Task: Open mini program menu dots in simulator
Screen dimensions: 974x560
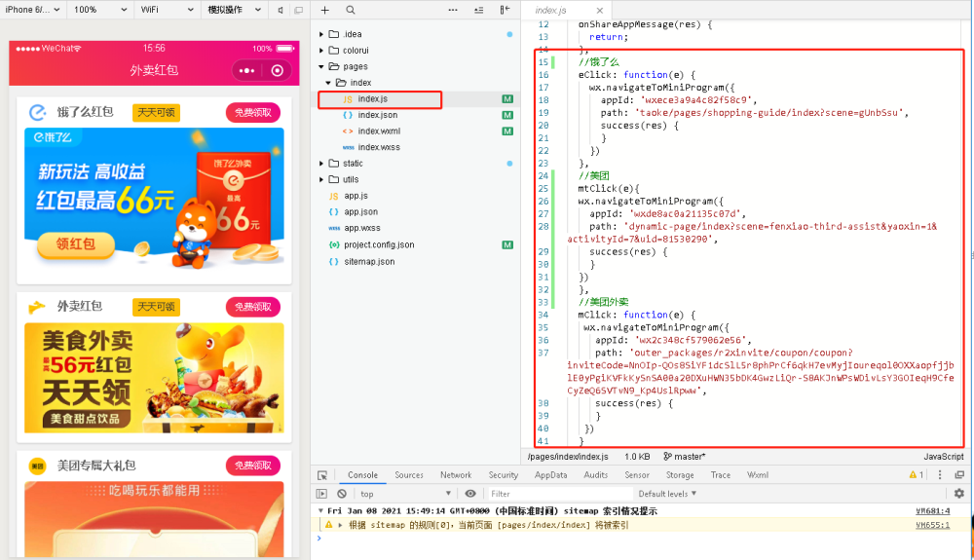Action: pyautogui.click(x=247, y=71)
